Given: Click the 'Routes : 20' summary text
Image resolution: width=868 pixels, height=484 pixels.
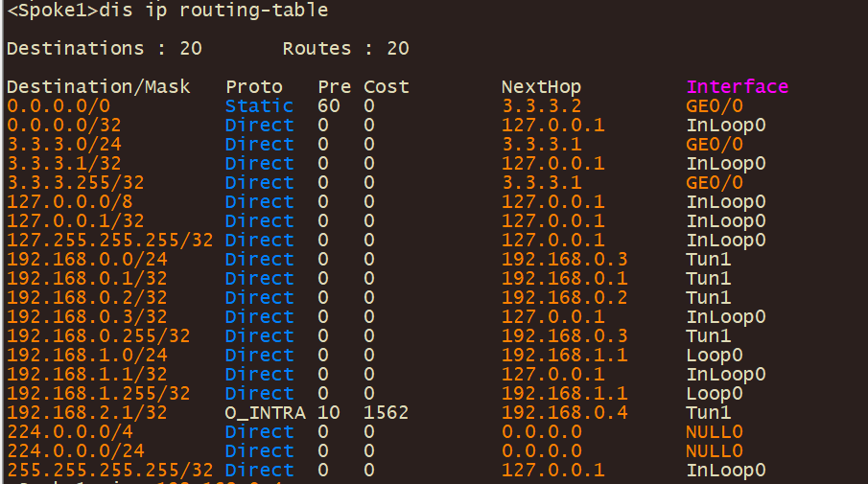Looking at the screenshot, I should tap(345, 48).
